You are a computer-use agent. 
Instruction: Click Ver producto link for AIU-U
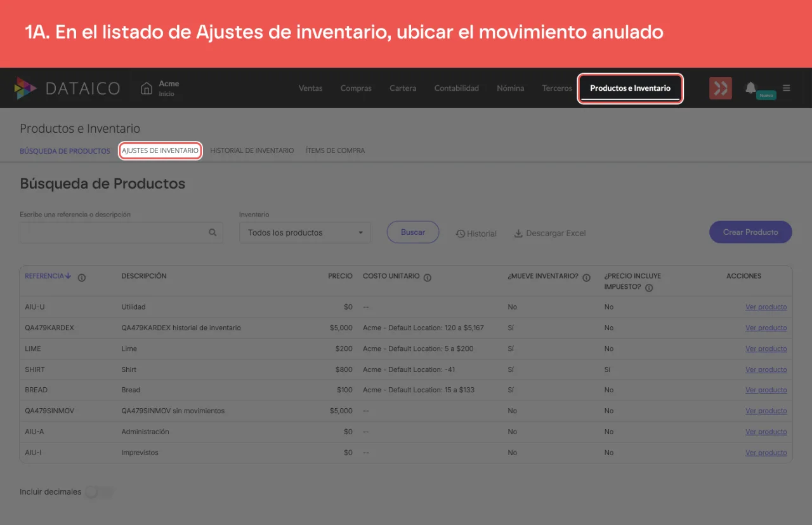coord(766,307)
